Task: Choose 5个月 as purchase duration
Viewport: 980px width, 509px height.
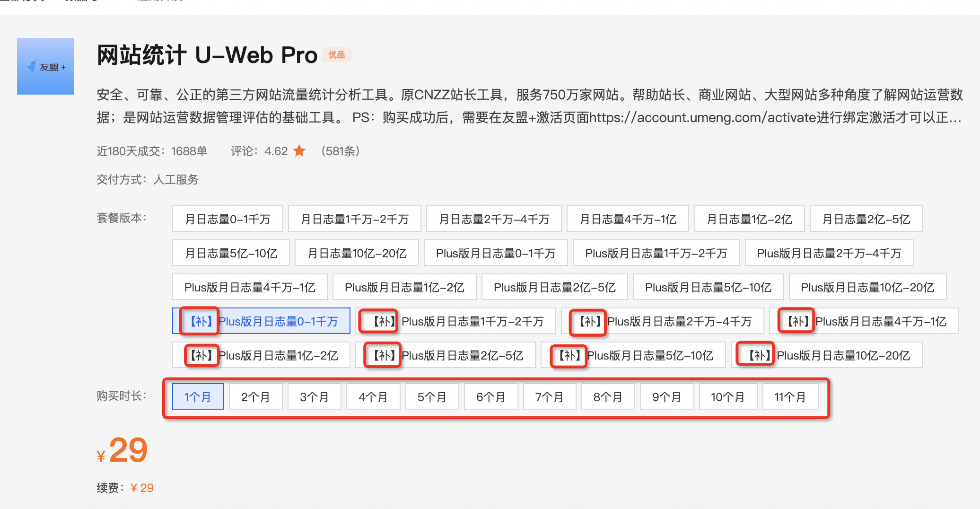Action: click(x=432, y=396)
